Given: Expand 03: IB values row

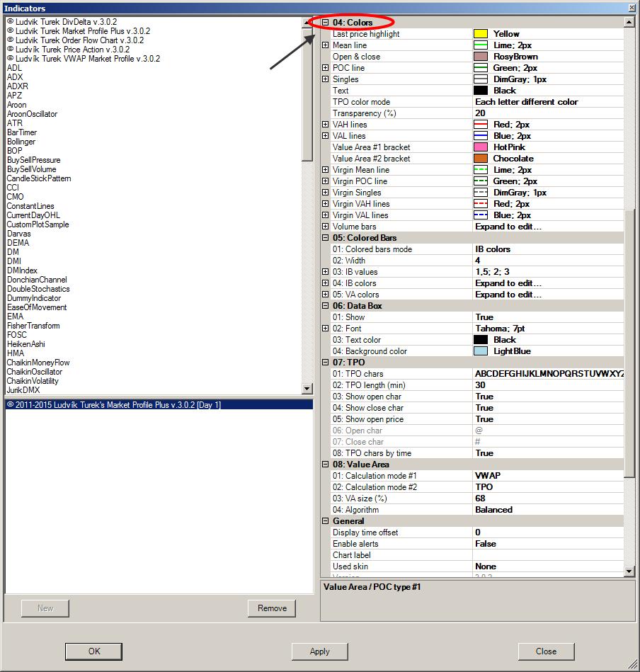Looking at the screenshot, I should [325, 272].
